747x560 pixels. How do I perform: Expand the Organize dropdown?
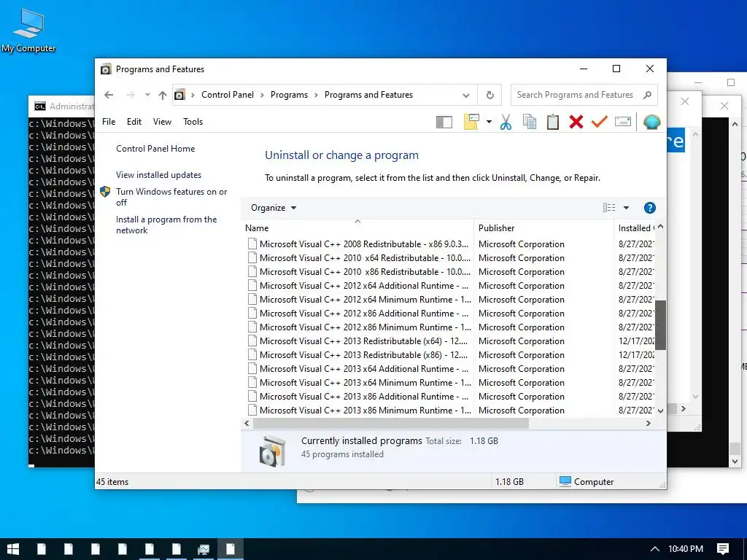tap(274, 208)
